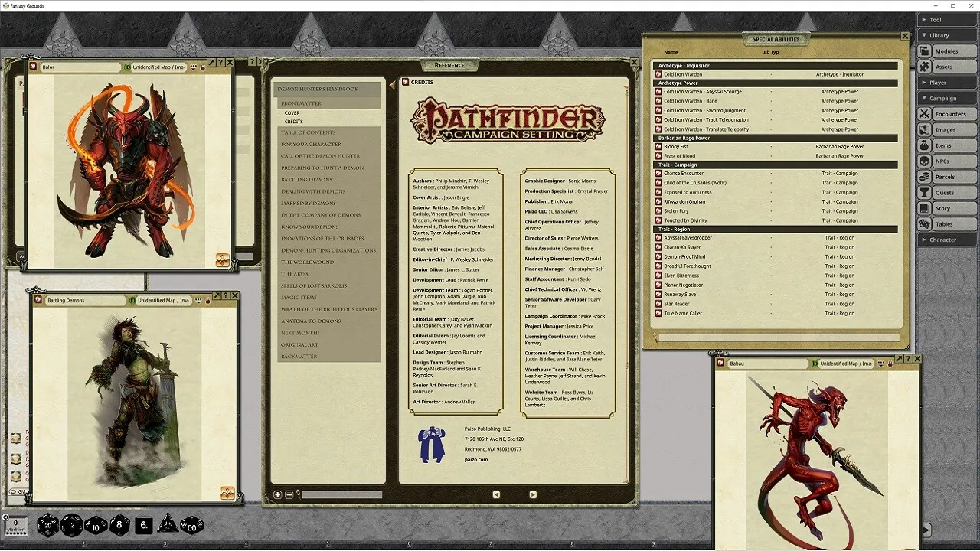Viewport: 980px width, 551px height.
Task: Click the Tables dice icon
Action: click(924, 224)
